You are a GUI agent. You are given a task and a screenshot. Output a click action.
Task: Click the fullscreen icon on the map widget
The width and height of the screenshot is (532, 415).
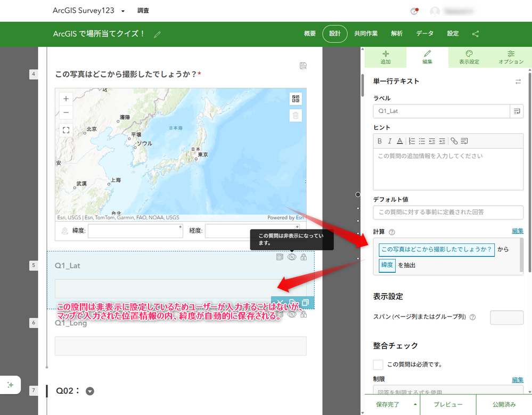click(66, 129)
